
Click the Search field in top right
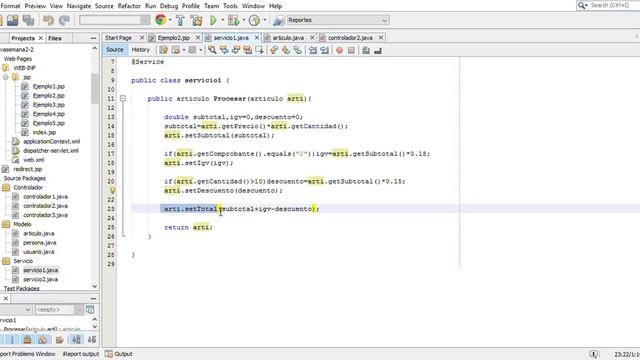tap(609, 5)
